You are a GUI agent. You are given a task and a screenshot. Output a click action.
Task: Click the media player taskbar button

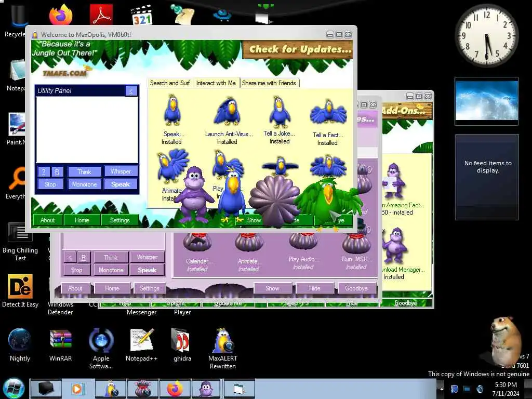(77, 389)
